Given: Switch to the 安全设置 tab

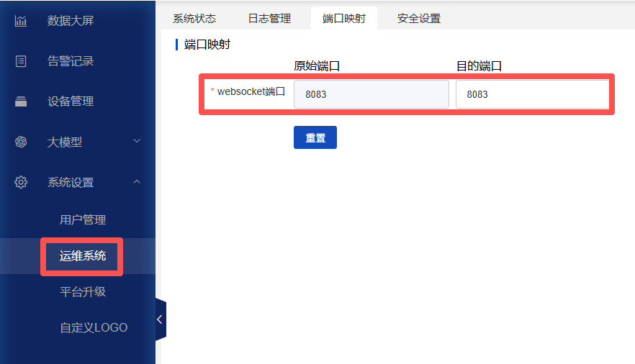Looking at the screenshot, I should pos(419,19).
